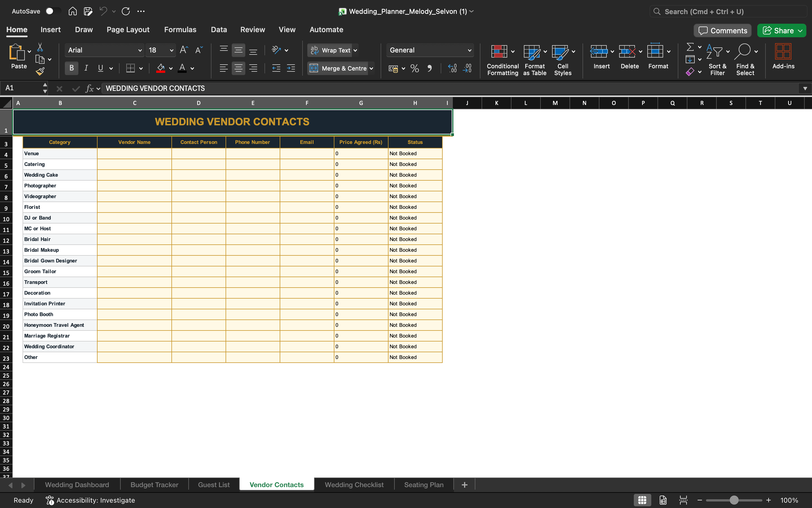Open Find & Select
Image resolution: width=812 pixels, height=508 pixels.
[x=745, y=60]
